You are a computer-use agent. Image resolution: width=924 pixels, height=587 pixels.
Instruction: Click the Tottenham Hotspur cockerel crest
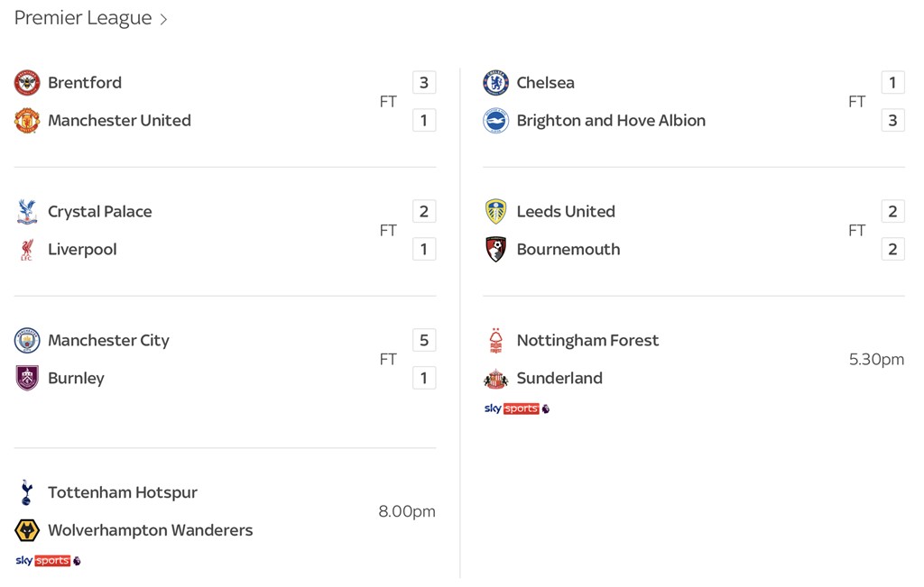tap(27, 492)
